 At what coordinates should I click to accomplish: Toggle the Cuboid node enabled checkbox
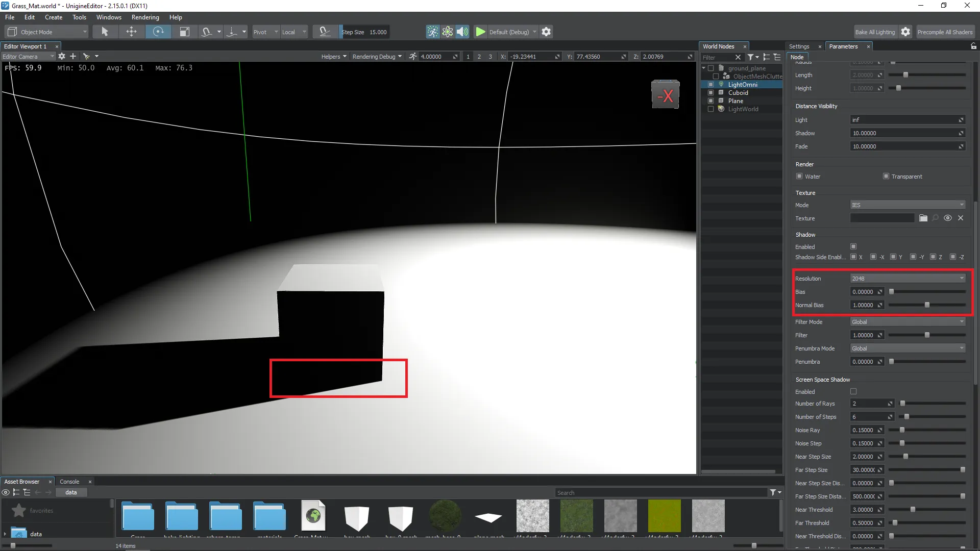710,93
